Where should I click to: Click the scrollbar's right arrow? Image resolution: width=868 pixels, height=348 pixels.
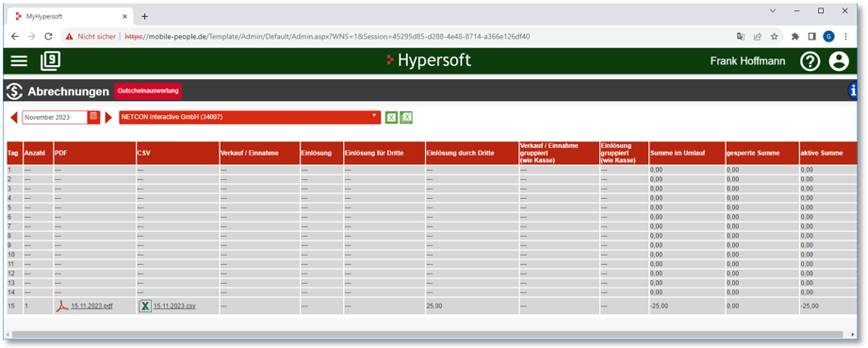(853, 335)
